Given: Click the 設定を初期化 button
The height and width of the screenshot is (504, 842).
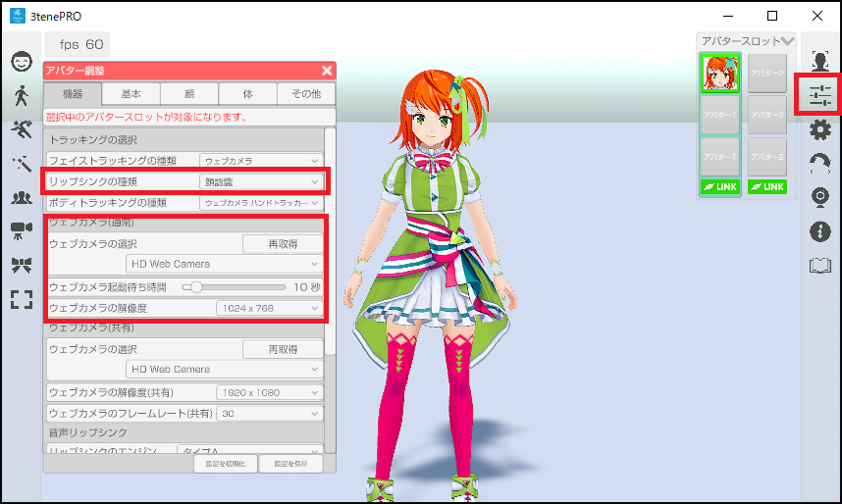Looking at the screenshot, I should [226, 464].
